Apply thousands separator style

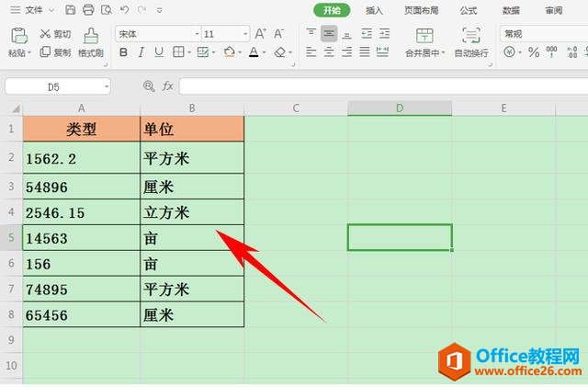click(551, 51)
